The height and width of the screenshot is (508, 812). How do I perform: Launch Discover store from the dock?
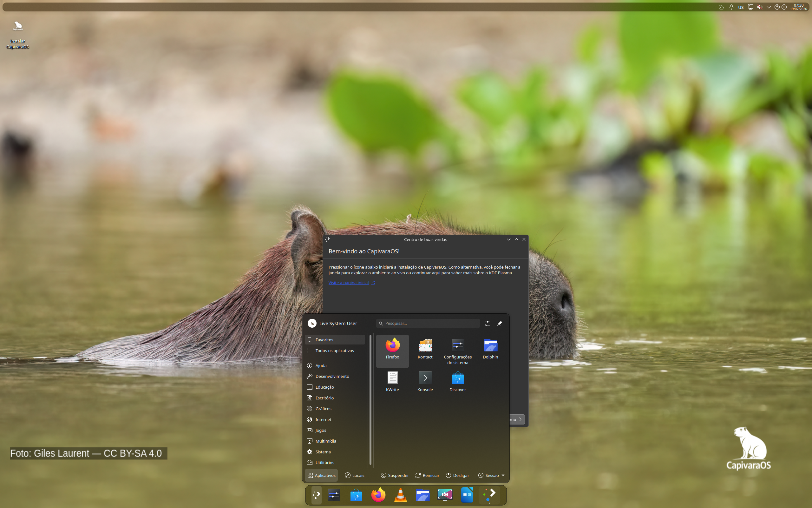coord(356,495)
